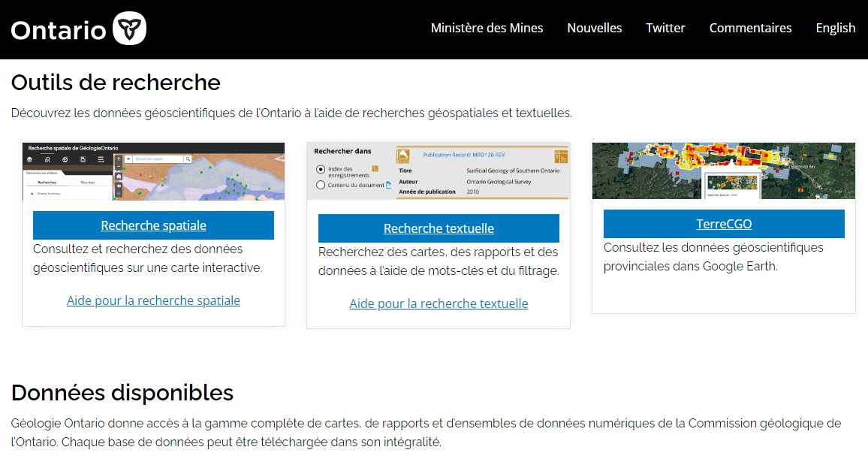Go to Nouvelles in the top navigation

(594, 28)
